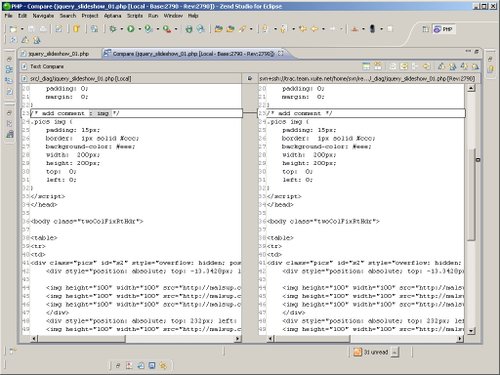The height and width of the screenshot is (375, 500).
Task: Click the right pane scroll up arrow
Action: tap(471, 88)
